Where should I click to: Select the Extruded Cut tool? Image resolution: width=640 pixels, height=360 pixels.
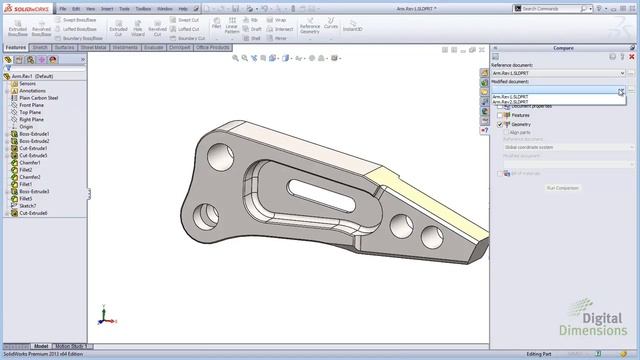(x=118, y=29)
